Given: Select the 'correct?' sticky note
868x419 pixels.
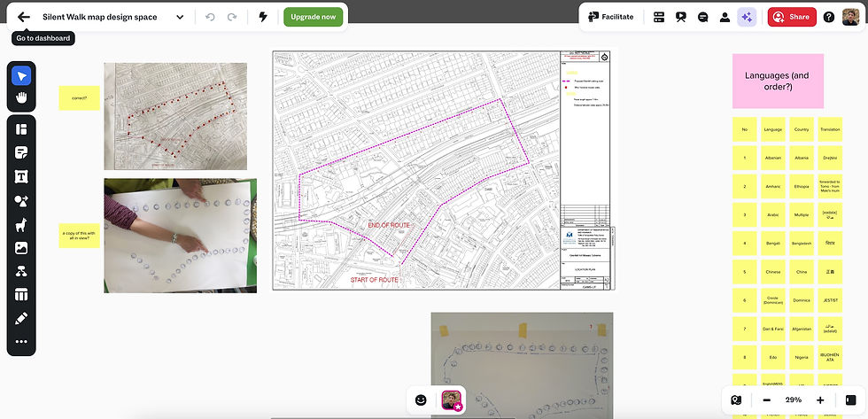Looking at the screenshot, I should click(79, 98).
